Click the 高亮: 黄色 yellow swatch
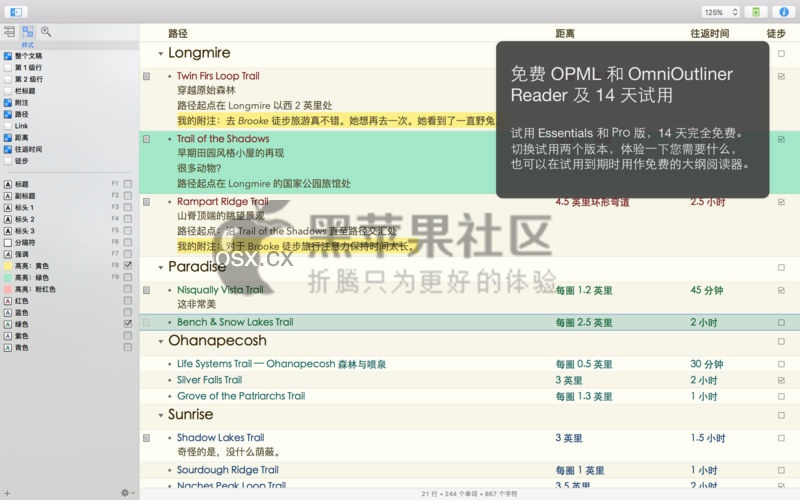Viewport: 800px width, 500px height. click(x=8, y=266)
